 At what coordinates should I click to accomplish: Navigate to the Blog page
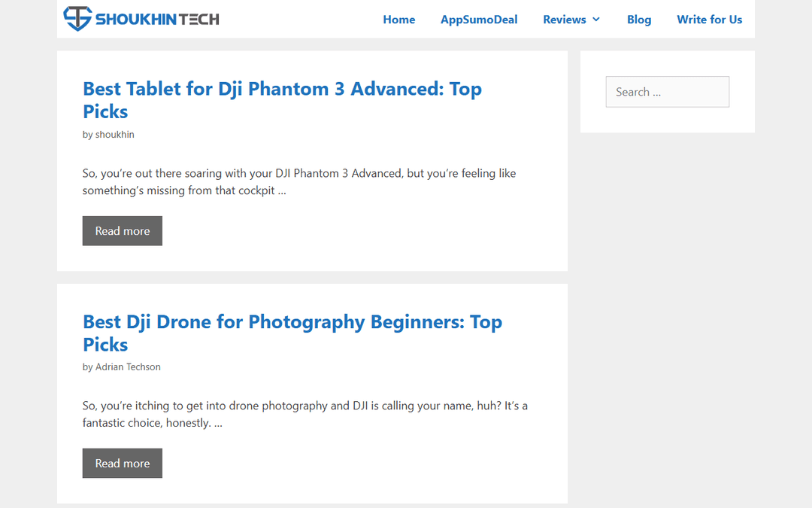639,20
